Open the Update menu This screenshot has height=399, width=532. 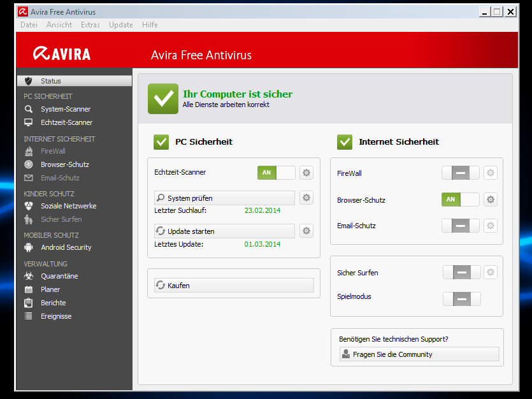[x=121, y=25]
